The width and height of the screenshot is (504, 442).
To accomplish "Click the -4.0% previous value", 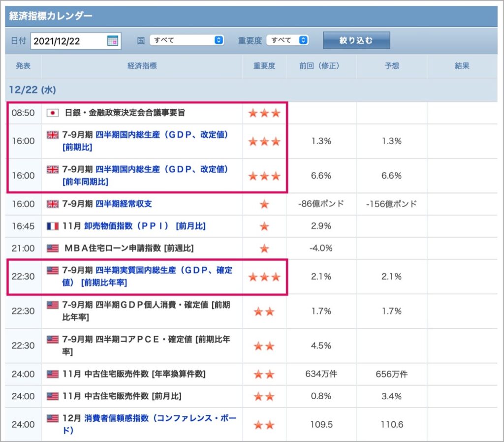I will pos(321,248).
